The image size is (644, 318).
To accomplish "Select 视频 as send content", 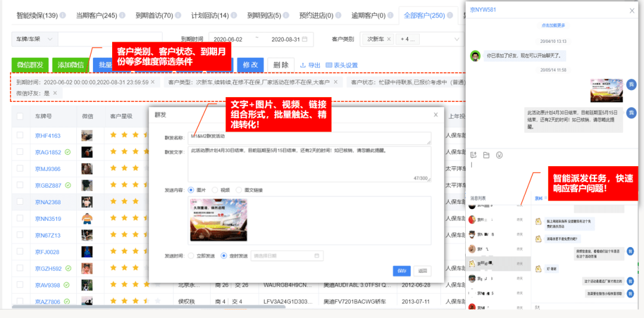I will (x=219, y=190).
